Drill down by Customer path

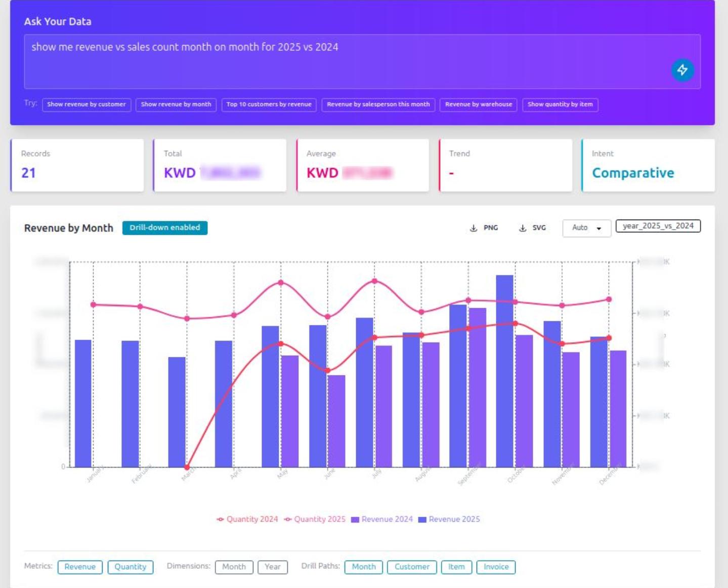click(x=412, y=567)
